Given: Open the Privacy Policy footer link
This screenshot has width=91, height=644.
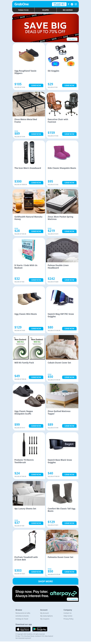Looking at the screenshot, I should (68, 619).
